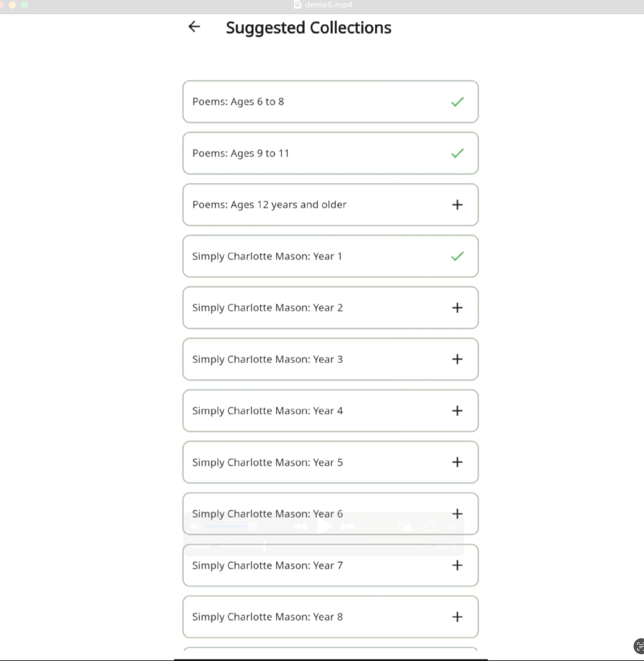This screenshot has width=644, height=661.
Task: Add the Poems: Ages 12 years and older collection
Action: [457, 205]
